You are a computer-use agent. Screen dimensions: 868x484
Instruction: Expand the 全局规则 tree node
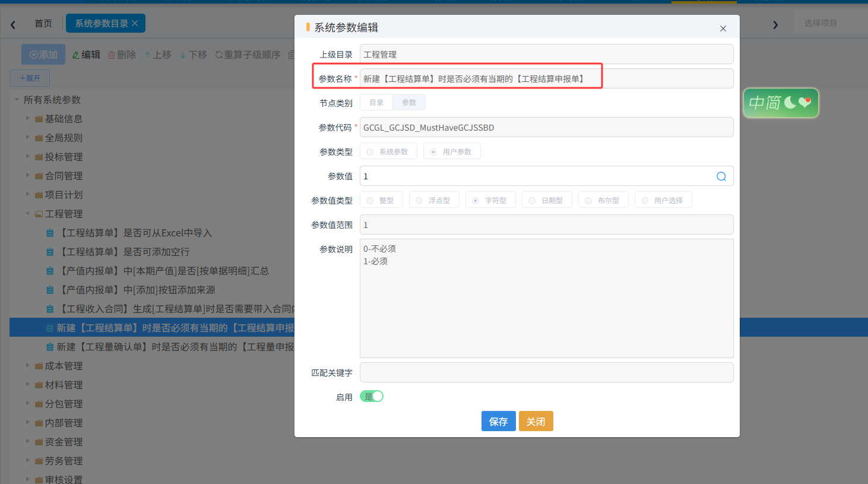27,138
